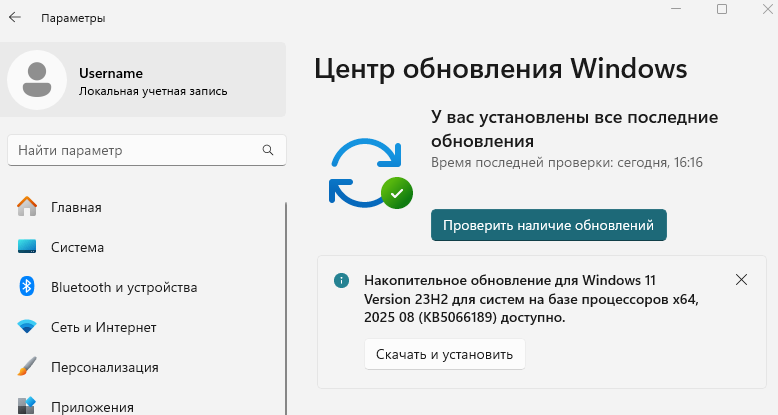Screen dimensions: 778x415
Task: Click the info icon in update notice
Action: tap(341, 280)
